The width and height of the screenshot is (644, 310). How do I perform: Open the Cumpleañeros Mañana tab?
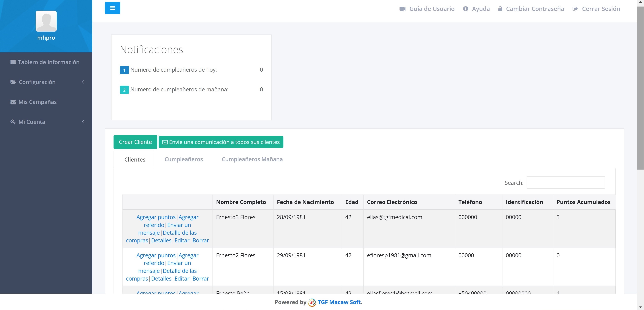tap(252, 159)
